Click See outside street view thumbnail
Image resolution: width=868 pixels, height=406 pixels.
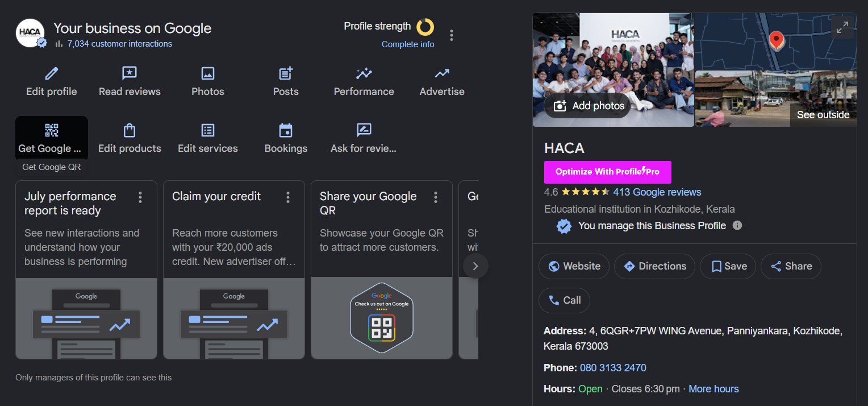(x=776, y=98)
